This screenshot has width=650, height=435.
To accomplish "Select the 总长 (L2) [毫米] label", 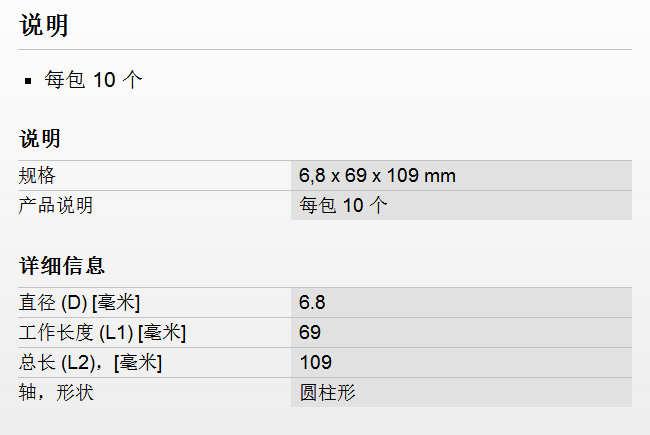I will coord(90,363).
